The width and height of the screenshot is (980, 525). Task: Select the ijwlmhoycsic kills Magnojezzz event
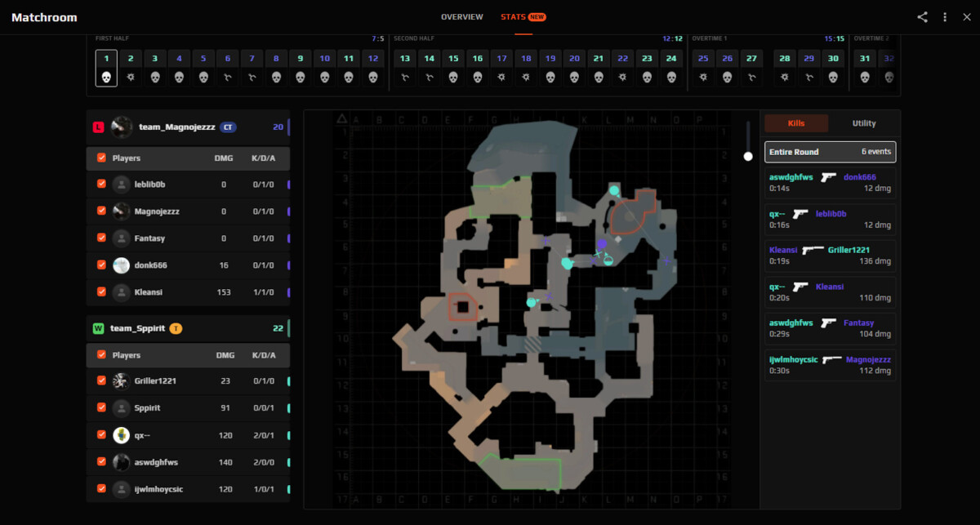pyautogui.click(x=830, y=364)
